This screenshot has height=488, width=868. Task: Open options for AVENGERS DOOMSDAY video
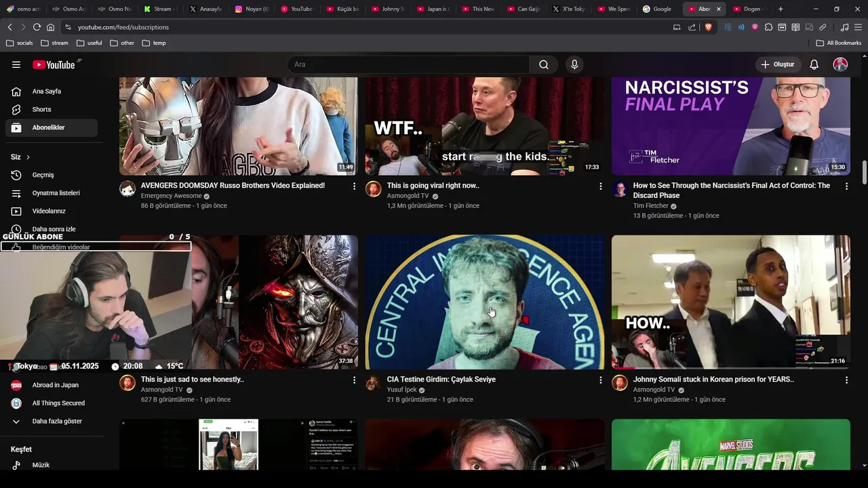(x=354, y=186)
